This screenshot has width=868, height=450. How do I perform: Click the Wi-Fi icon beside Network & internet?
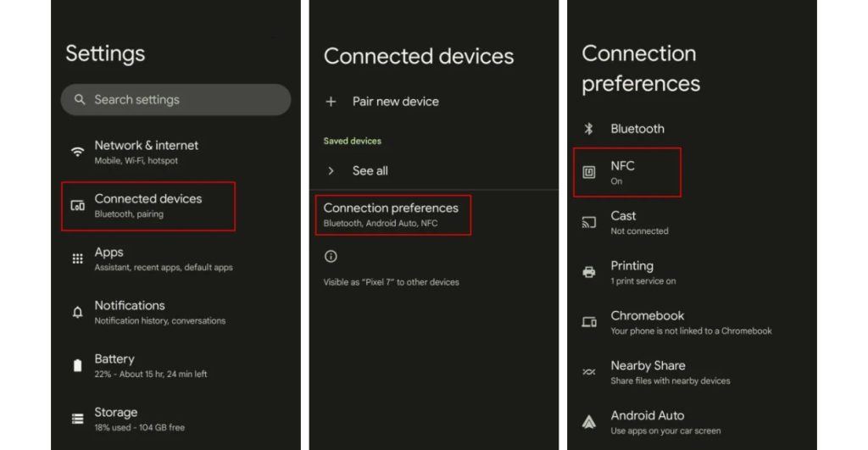[77, 152]
